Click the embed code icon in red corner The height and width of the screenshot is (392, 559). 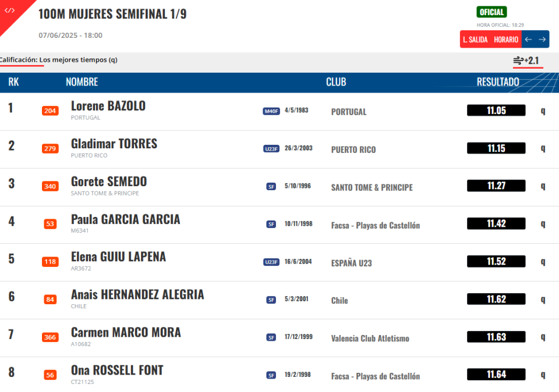click(10, 10)
